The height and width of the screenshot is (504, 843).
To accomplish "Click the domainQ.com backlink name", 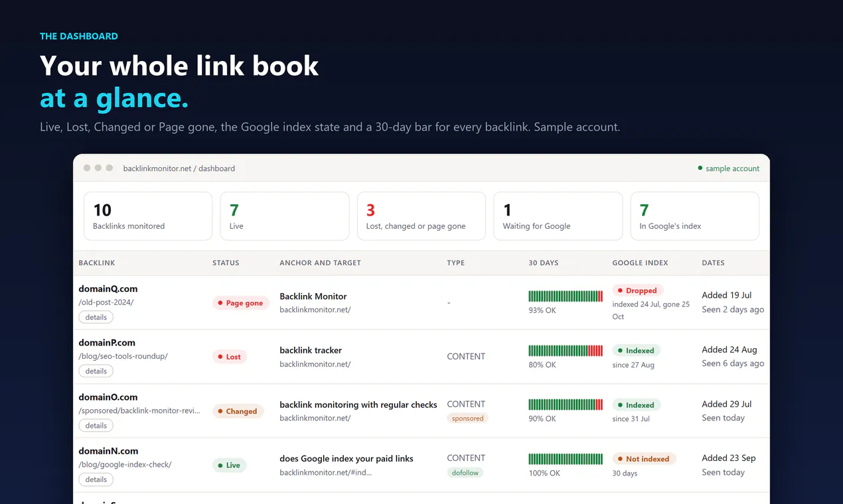I will pos(108,289).
